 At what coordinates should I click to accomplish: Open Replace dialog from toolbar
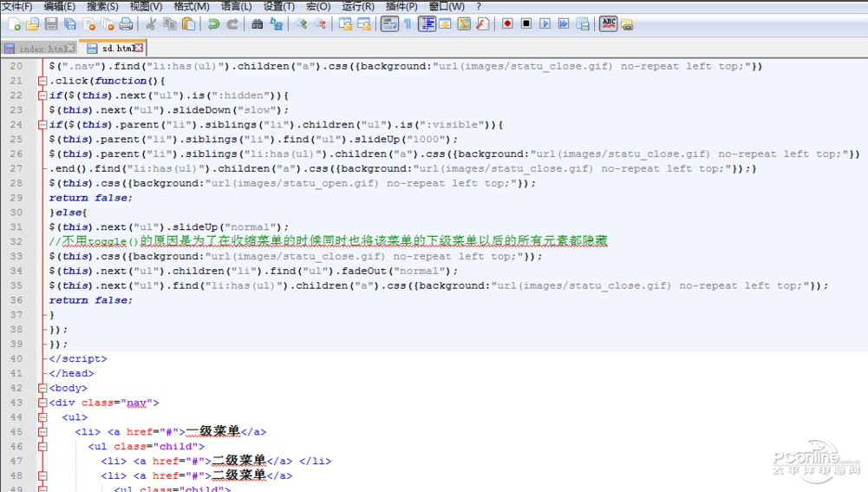click(x=276, y=23)
